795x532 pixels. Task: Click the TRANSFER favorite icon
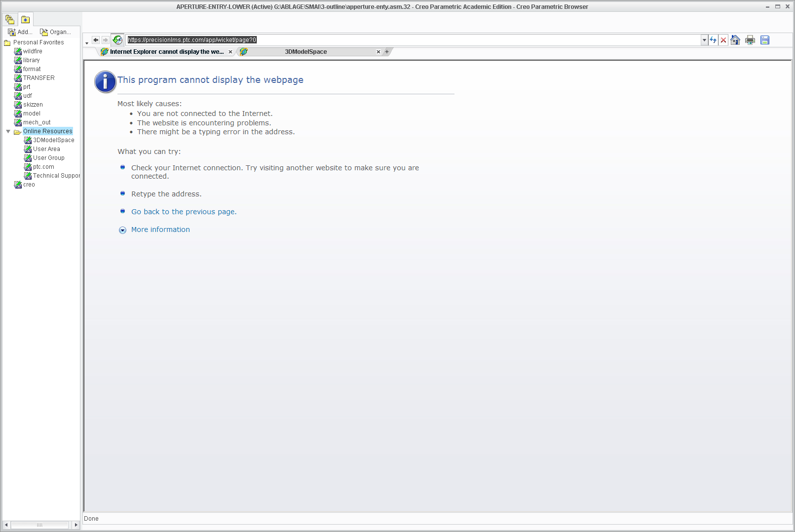click(x=18, y=78)
